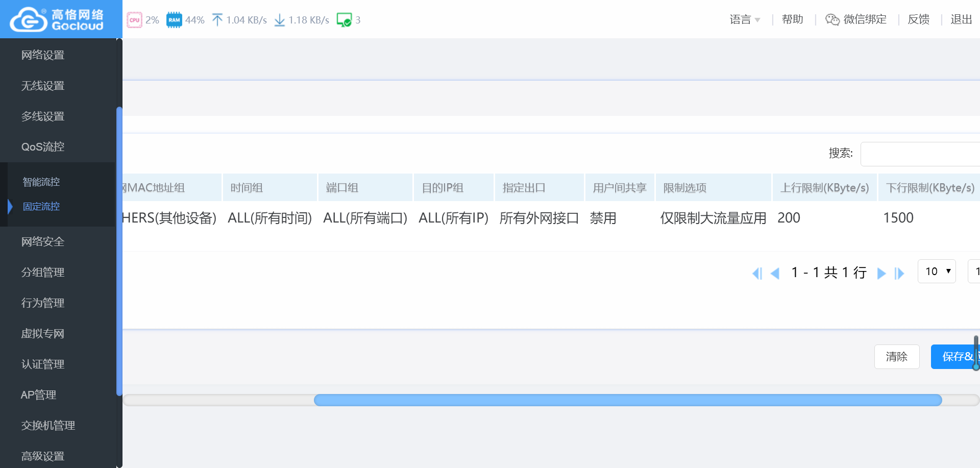Sort by 端口组 column header
Image resolution: width=980 pixels, height=468 pixels.
tap(365, 187)
